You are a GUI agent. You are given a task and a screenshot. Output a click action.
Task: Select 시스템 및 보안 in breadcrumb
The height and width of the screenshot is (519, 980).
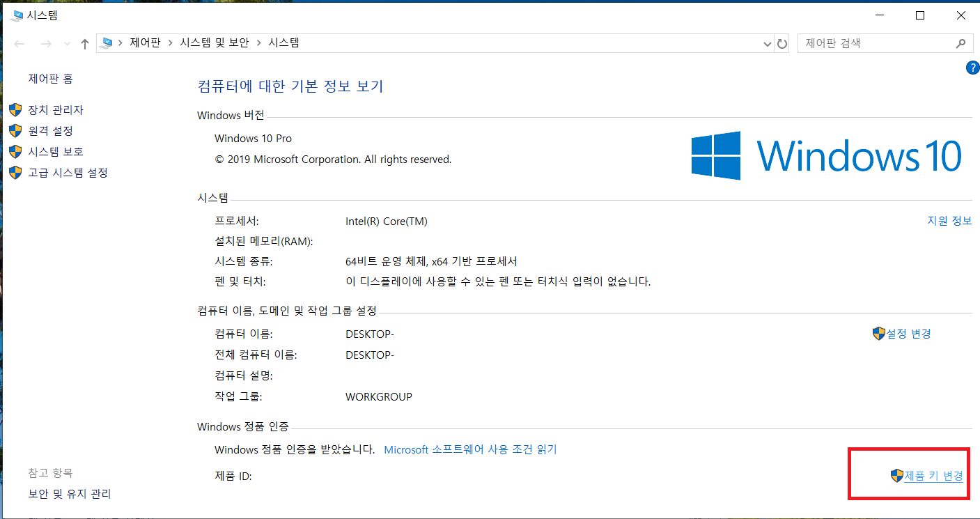[x=215, y=43]
